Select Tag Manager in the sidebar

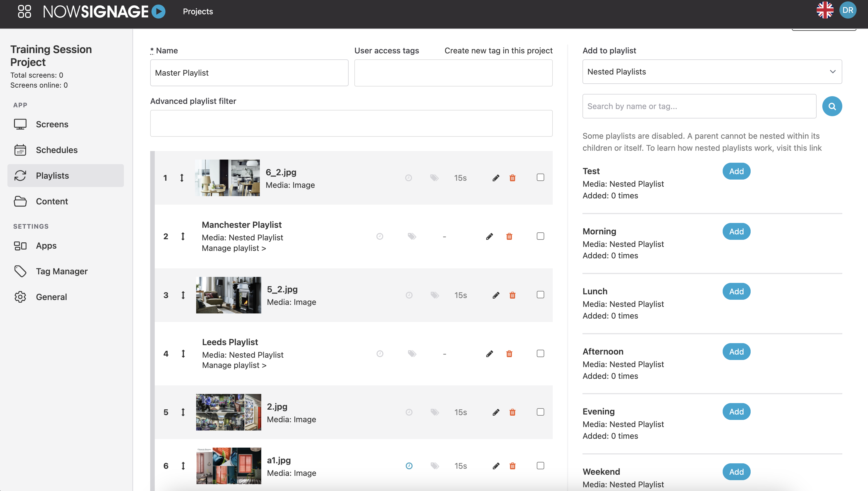click(x=62, y=271)
